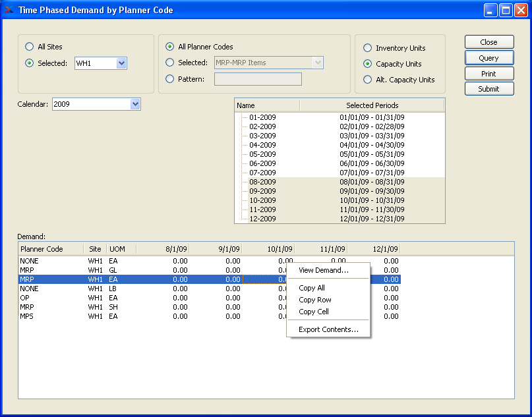Click the Pattern text input field
The image size is (532, 417).
(258, 79)
